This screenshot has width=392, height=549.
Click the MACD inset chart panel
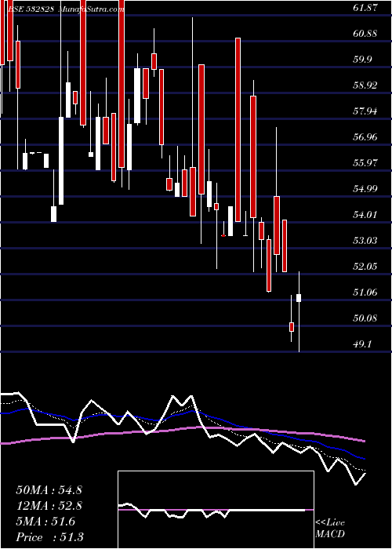[216, 510]
